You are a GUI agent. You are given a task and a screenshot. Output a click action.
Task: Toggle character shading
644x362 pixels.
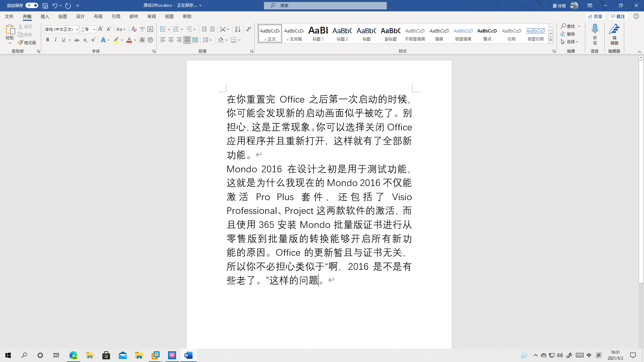point(142,40)
